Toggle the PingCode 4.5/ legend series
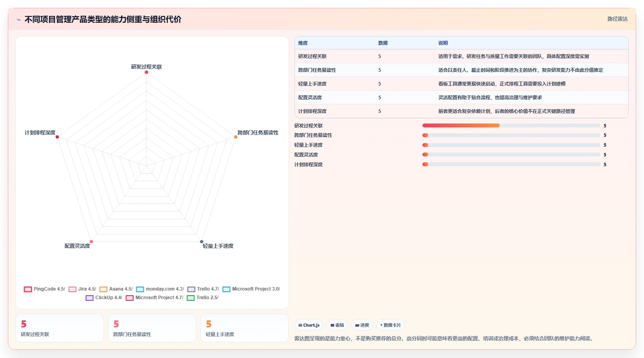644x358 pixels. tap(44, 289)
